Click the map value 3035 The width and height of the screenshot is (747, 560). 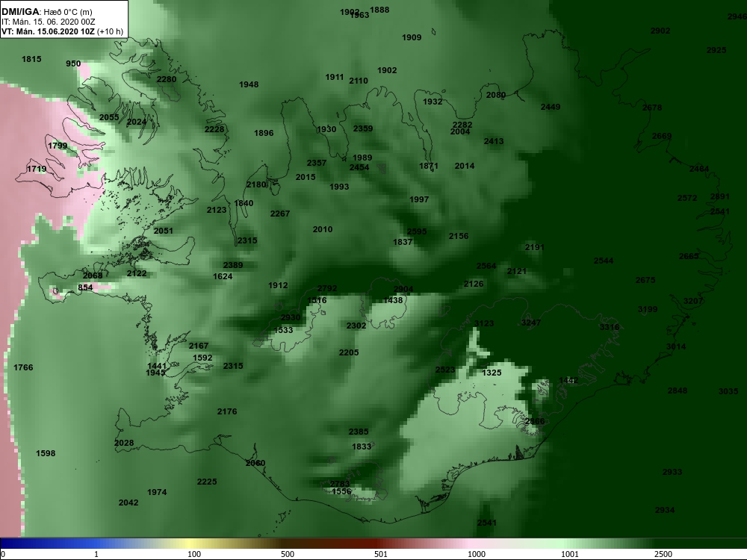pos(728,391)
